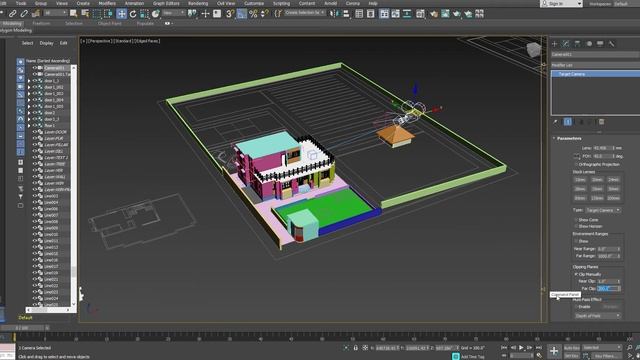The image size is (640, 360).
Task: Enable the Show Cone checkbox
Action: 576,220
